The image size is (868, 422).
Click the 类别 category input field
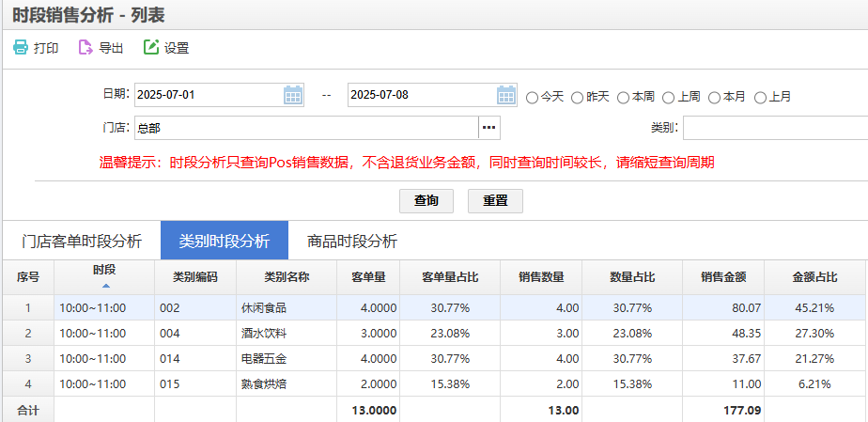[x=775, y=128]
